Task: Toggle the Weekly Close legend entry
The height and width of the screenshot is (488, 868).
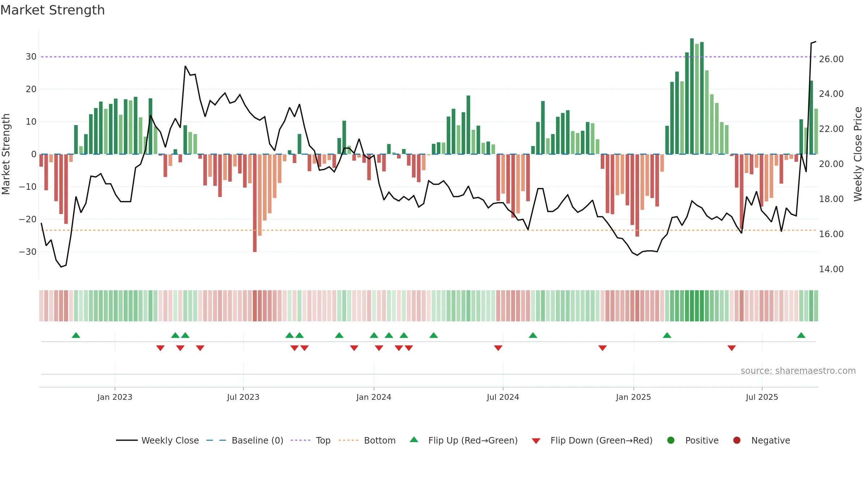Action: pos(157,440)
